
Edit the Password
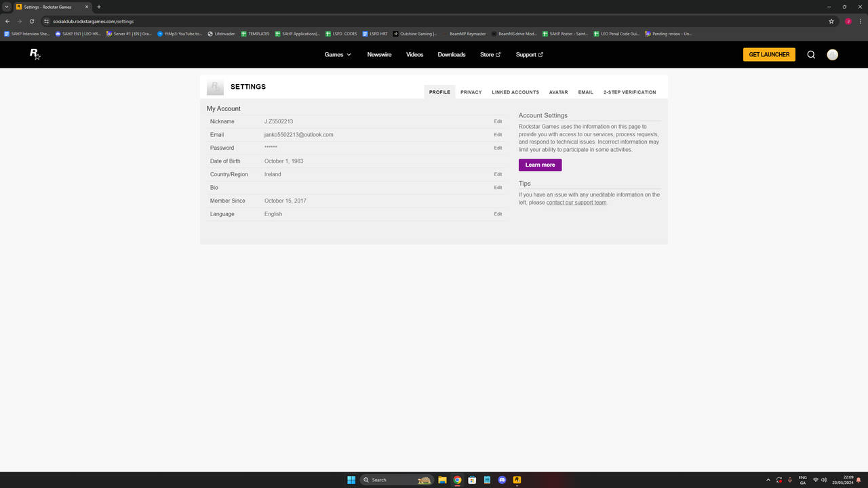[x=498, y=148]
